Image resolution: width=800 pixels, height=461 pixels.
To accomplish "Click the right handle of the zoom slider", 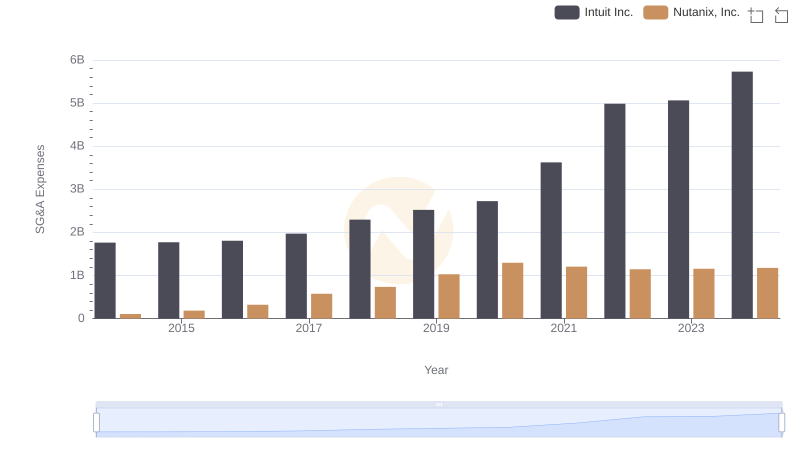I will (781, 423).
